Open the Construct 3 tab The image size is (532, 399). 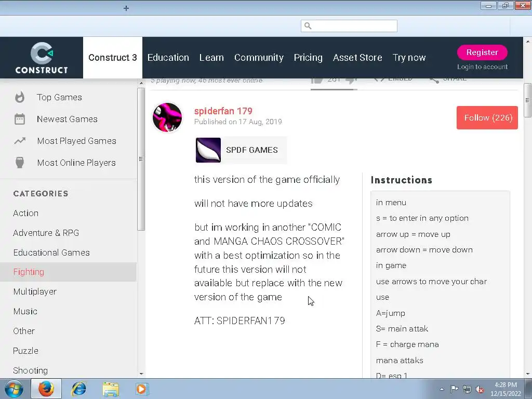click(x=113, y=58)
